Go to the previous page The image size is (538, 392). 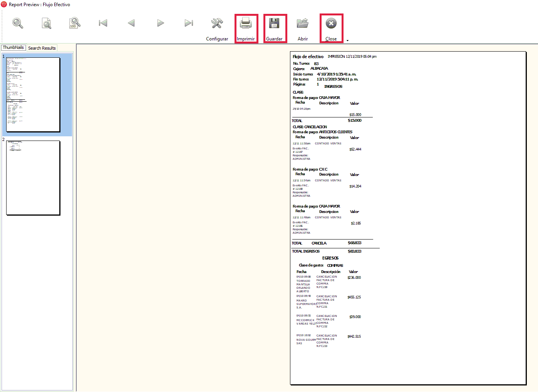(x=131, y=23)
